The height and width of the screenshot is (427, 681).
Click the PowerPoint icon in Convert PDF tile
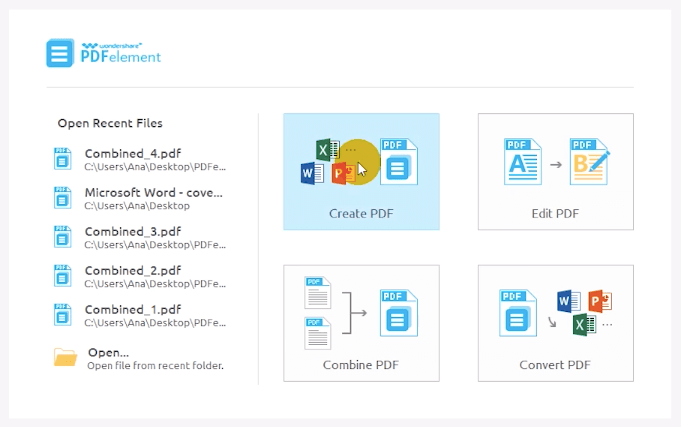(600, 300)
